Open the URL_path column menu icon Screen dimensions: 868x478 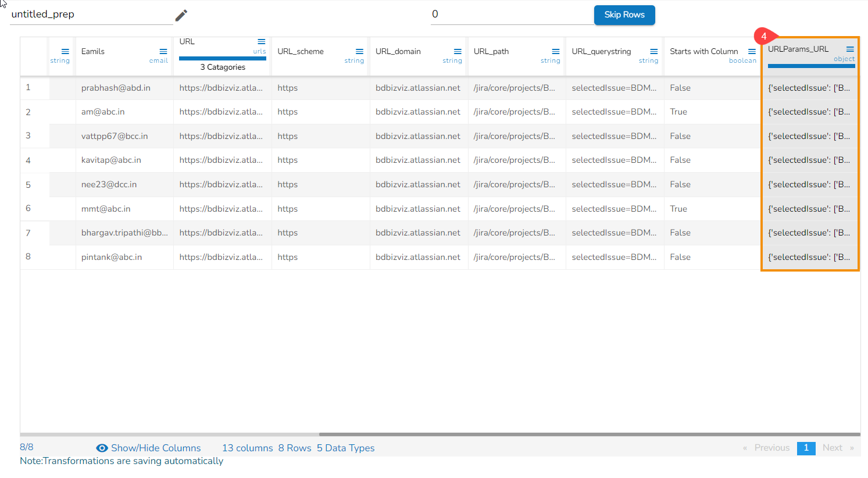[556, 52]
